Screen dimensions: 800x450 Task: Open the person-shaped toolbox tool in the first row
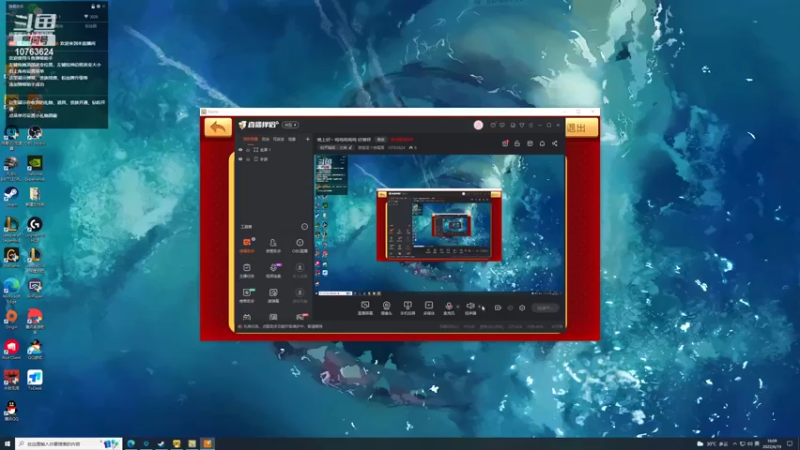click(273, 245)
